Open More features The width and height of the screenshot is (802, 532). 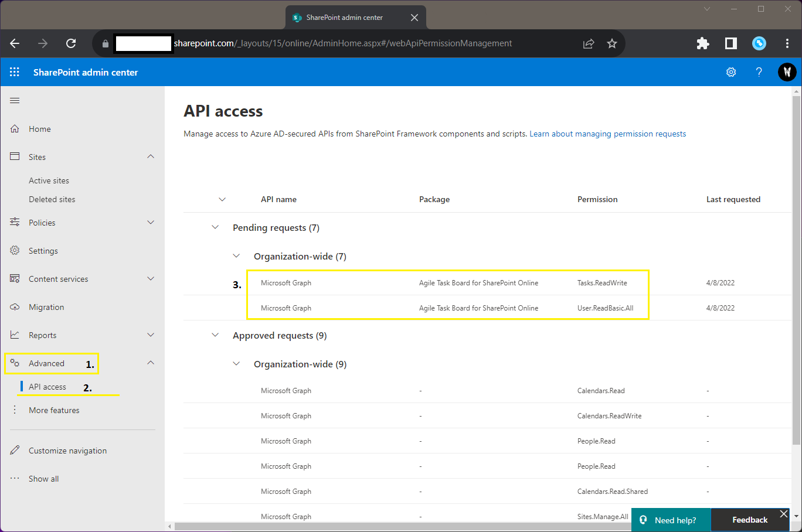click(54, 410)
